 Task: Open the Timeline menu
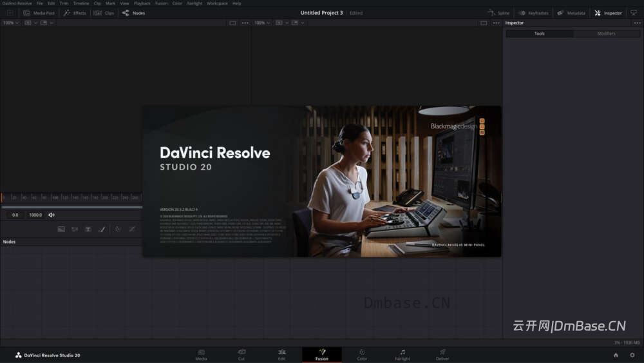click(81, 3)
